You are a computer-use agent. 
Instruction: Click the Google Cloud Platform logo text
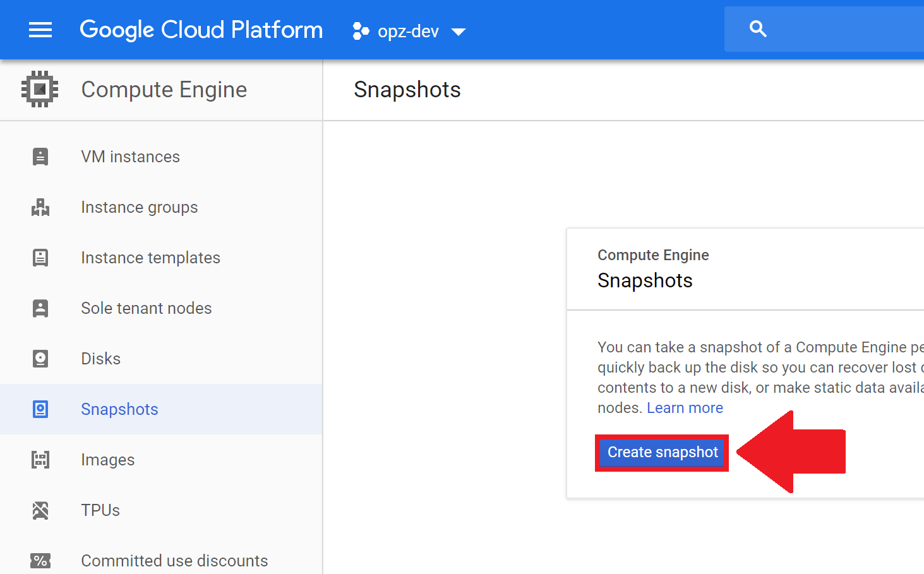pos(201,30)
